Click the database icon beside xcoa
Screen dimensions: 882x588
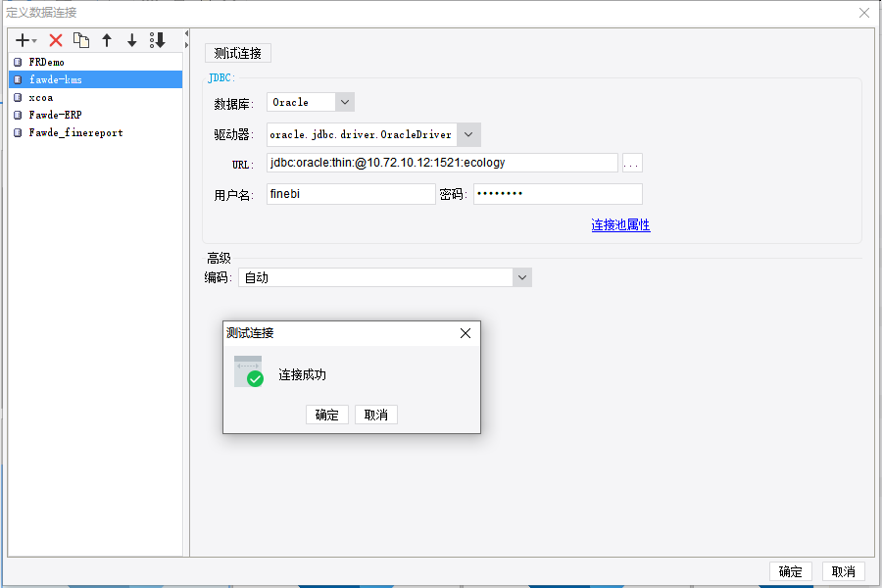pyautogui.click(x=18, y=97)
